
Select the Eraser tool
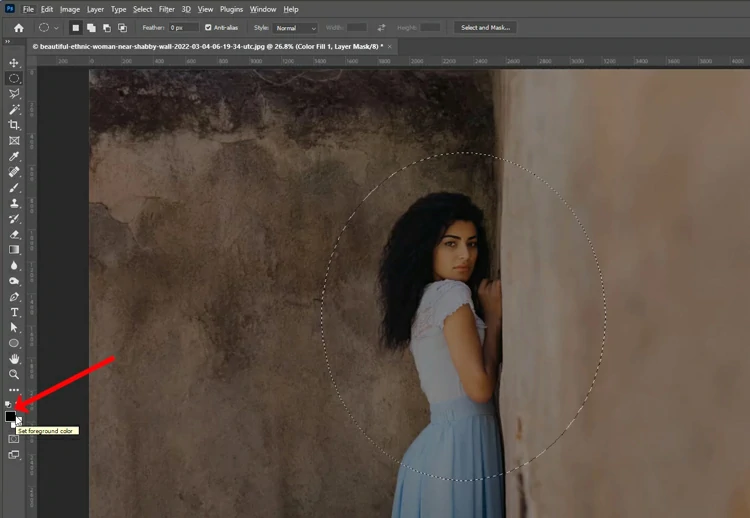(14, 234)
